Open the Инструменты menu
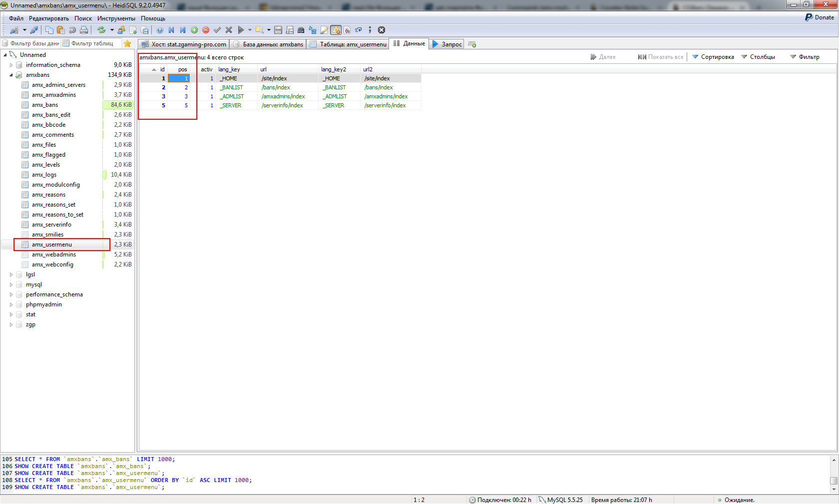Screen dimensions: 839x504 tap(116, 18)
